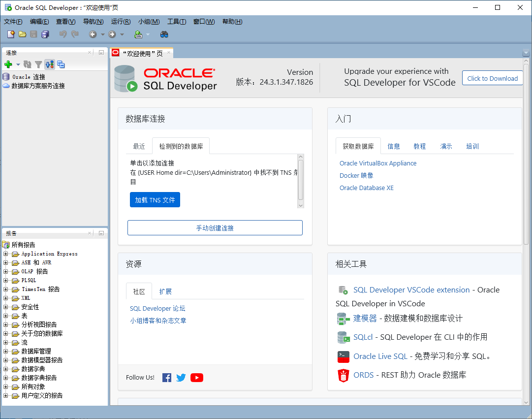Select the 培训 tab
This screenshot has width=532, height=419.
(472, 146)
